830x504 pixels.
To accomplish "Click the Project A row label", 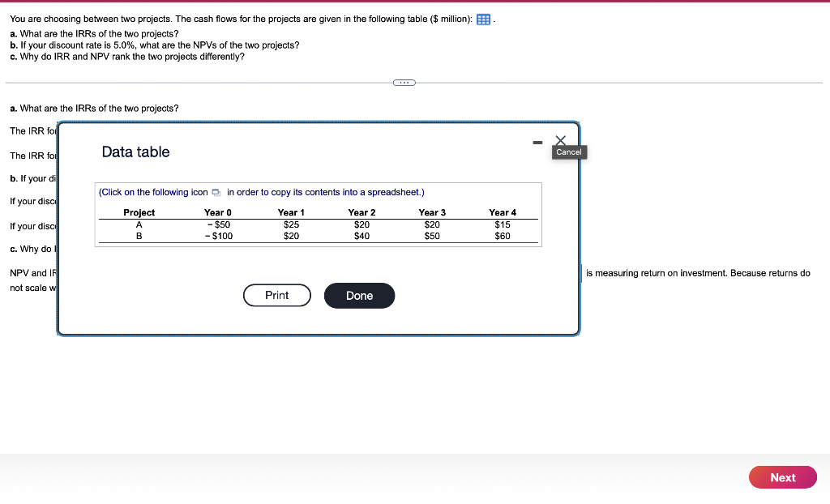I will tap(139, 224).
